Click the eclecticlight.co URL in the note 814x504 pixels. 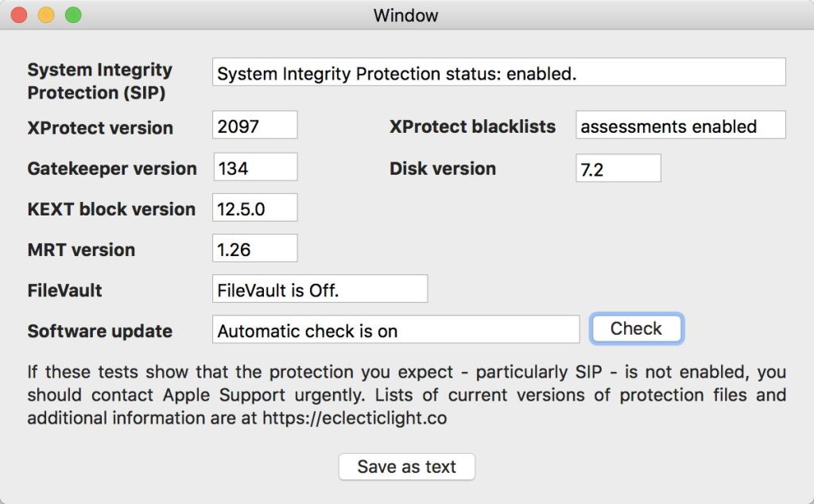tap(355, 417)
